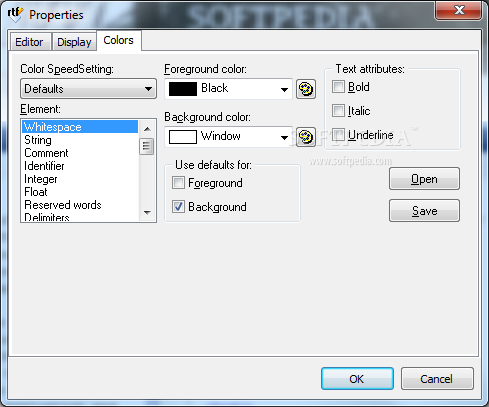
Task: Select Float in the Element list
Action: tap(80, 192)
